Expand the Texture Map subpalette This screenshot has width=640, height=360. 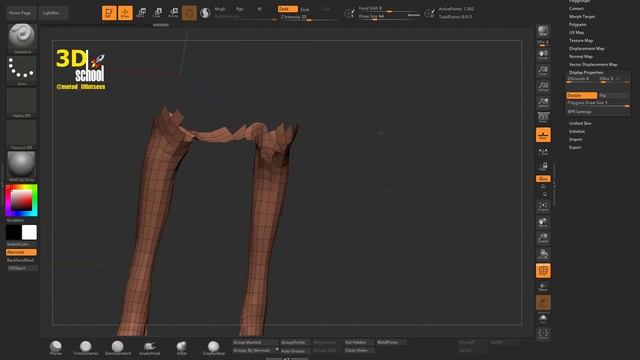(581, 40)
